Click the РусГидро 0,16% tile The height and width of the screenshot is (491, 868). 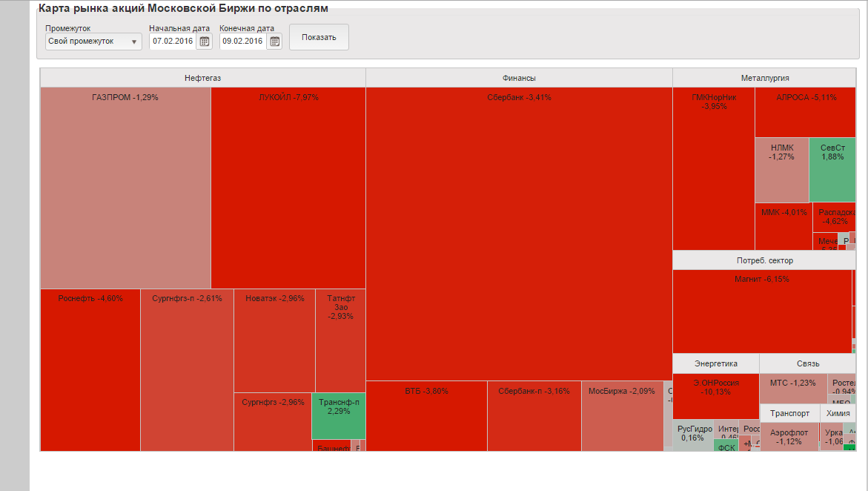(x=693, y=435)
